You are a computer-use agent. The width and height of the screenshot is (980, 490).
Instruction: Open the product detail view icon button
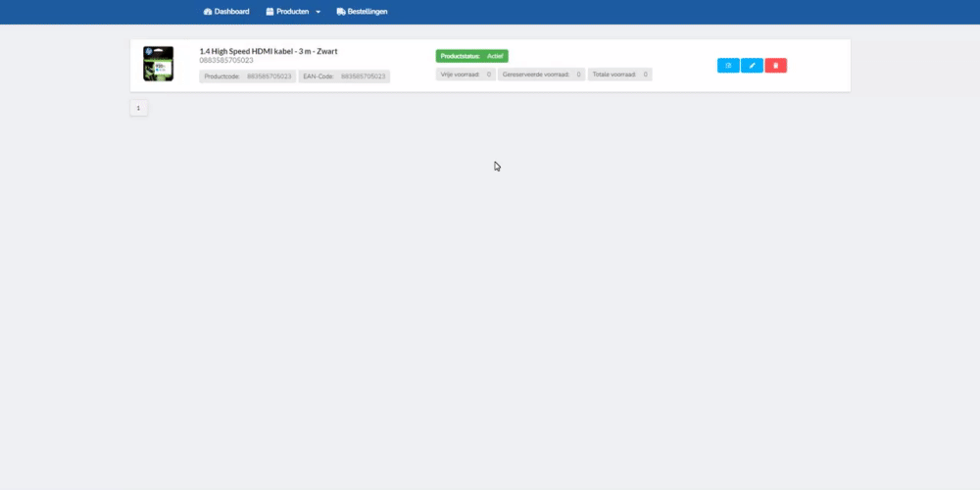coord(728,66)
